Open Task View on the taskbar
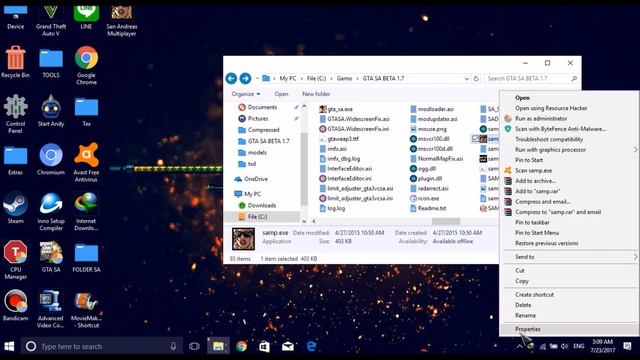This screenshot has height=360, width=640. coord(194,347)
